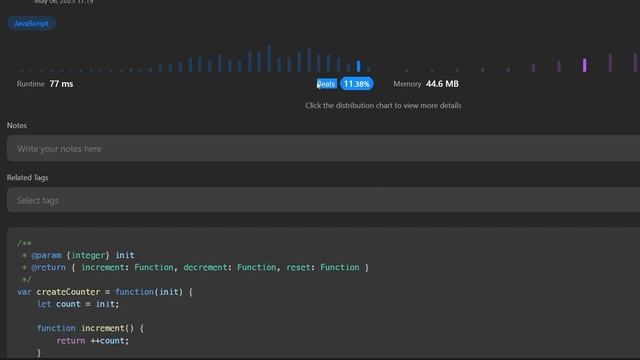This screenshot has width=640, height=360.
Task: Click the let count = init line
Action: coord(78,304)
